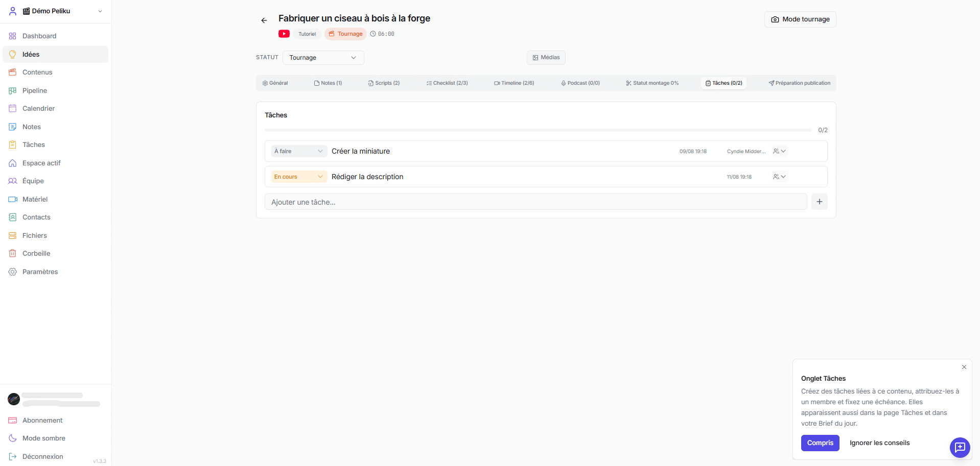Screen dimensions: 980x466
Task: Open assignee dropdown for Créer la miniature
Action: pos(780,151)
